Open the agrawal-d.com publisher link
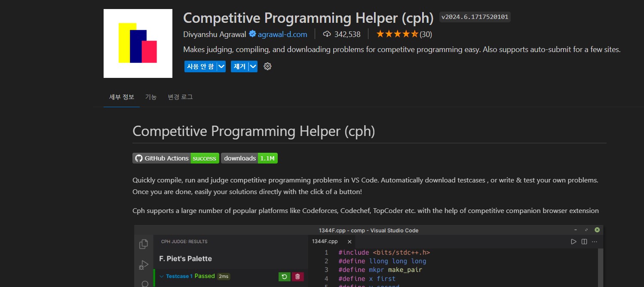The width and height of the screenshot is (644, 287). [x=282, y=34]
